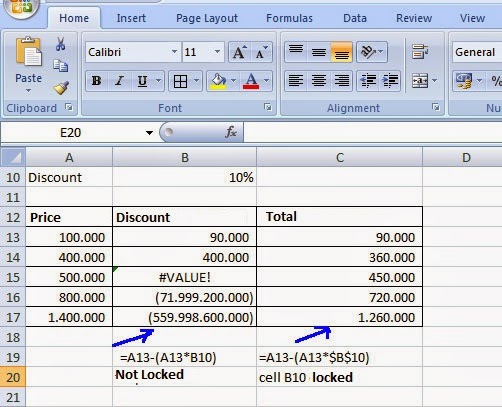
Task: Select column C header
Action: click(x=339, y=157)
